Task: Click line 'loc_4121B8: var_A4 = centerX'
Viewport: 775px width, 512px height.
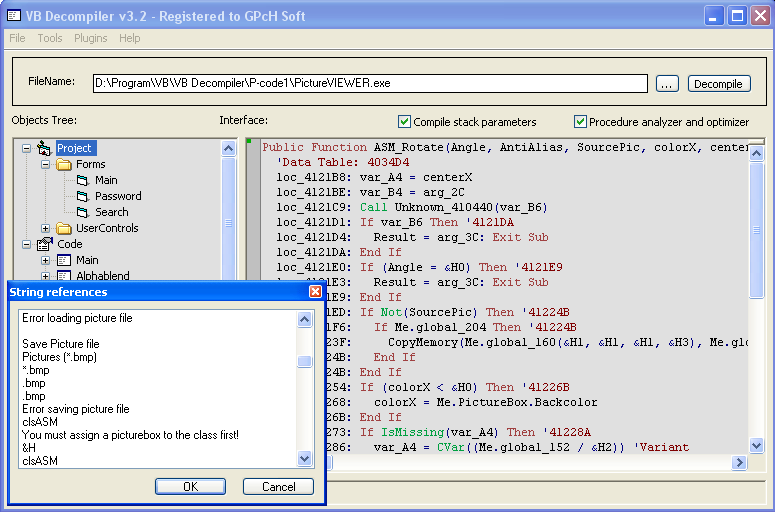Action: pyautogui.click(x=374, y=177)
